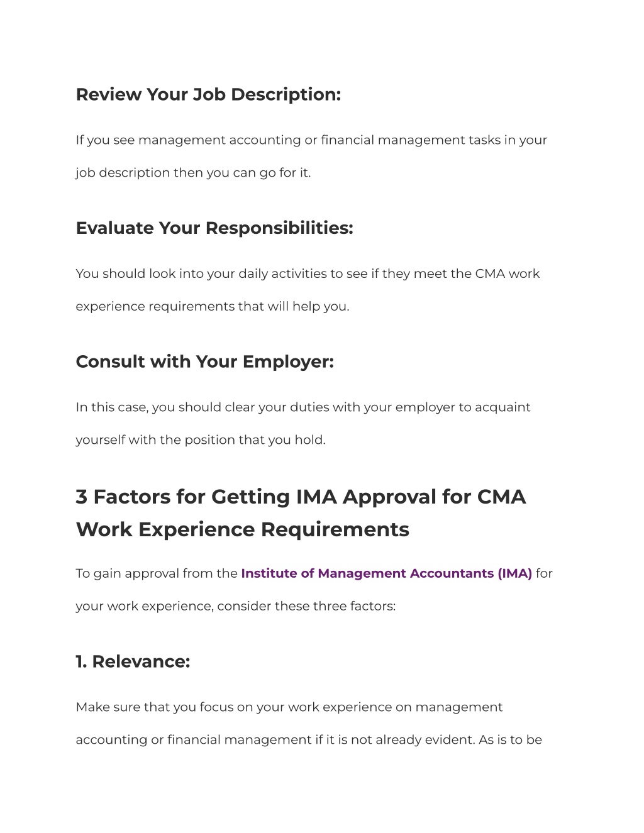The width and height of the screenshot is (644, 833).
Task: Click the 'Evaluate Your Responsibilities:' heading
Action: (214, 228)
